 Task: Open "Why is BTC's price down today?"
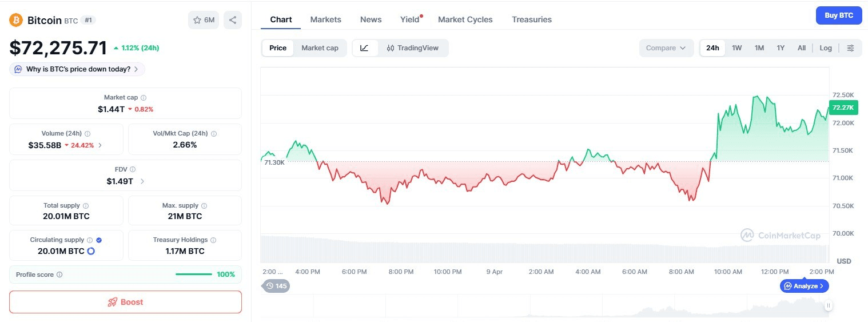pyautogui.click(x=77, y=69)
